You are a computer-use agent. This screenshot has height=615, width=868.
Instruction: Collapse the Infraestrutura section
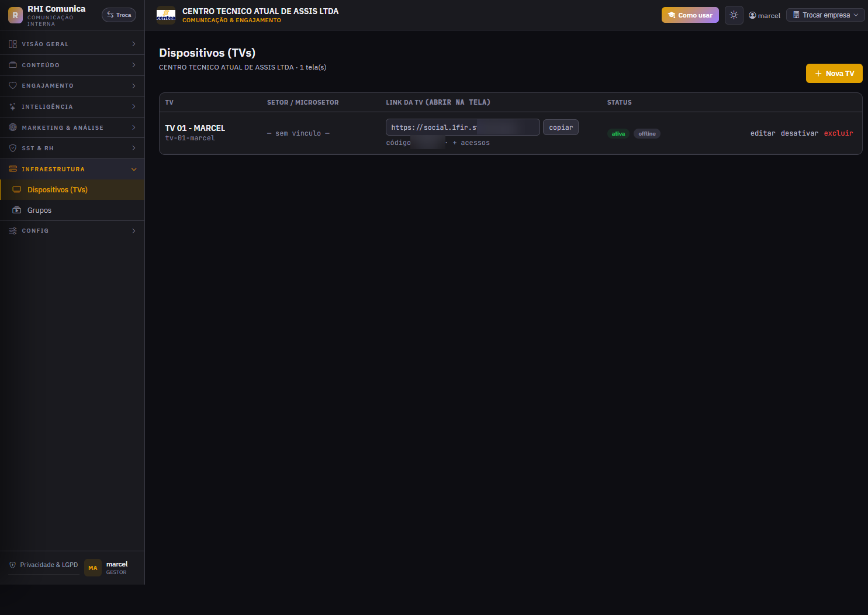(72, 169)
